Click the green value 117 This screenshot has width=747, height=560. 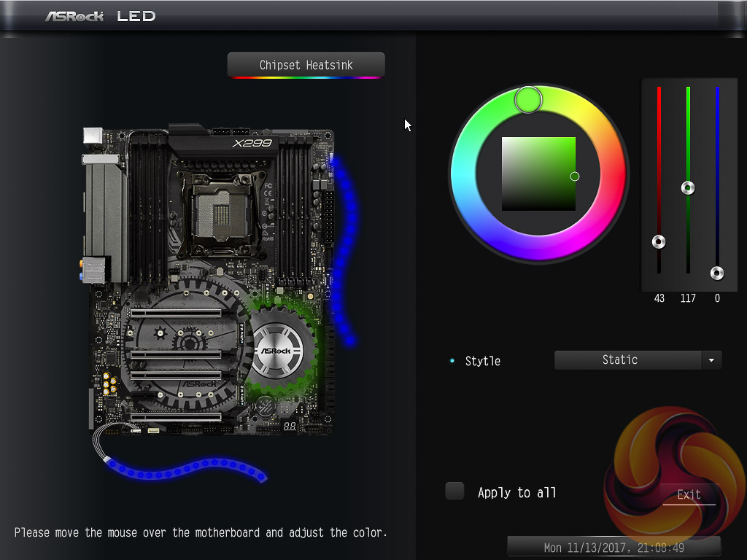tap(688, 298)
